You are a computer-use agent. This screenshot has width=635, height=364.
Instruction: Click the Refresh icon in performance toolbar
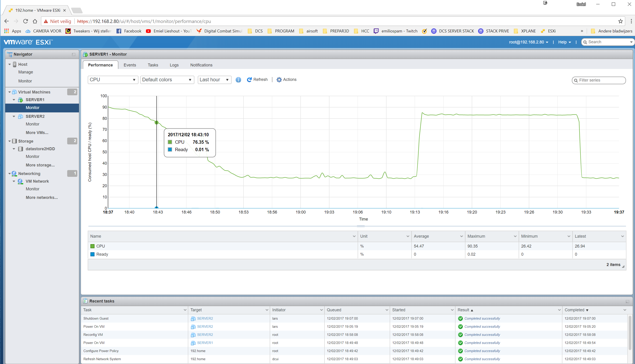(249, 80)
